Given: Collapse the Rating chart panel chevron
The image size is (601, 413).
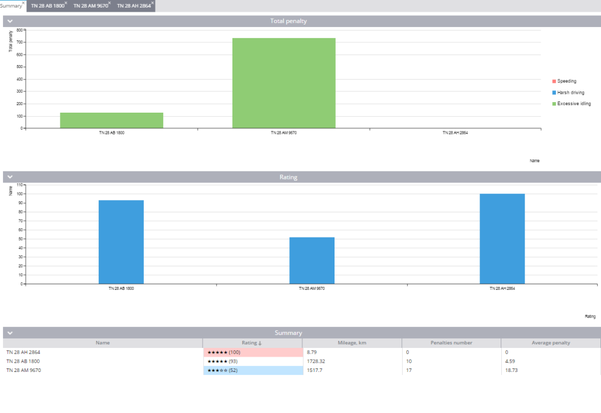Looking at the screenshot, I should 10,177.
